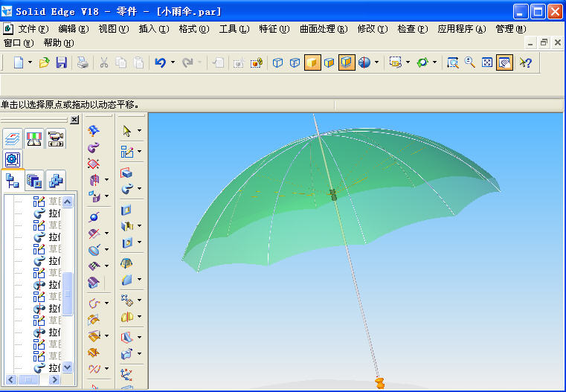Switch to the Feature Library tab

35,180
